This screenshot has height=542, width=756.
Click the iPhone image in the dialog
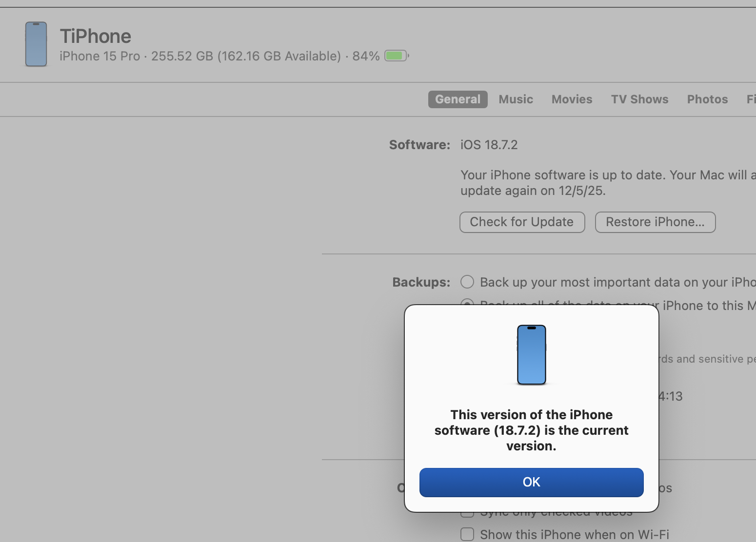532,355
